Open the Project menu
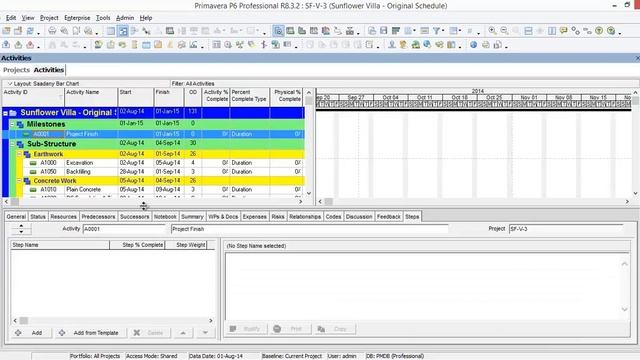The width and height of the screenshot is (640, 360). 49,18
